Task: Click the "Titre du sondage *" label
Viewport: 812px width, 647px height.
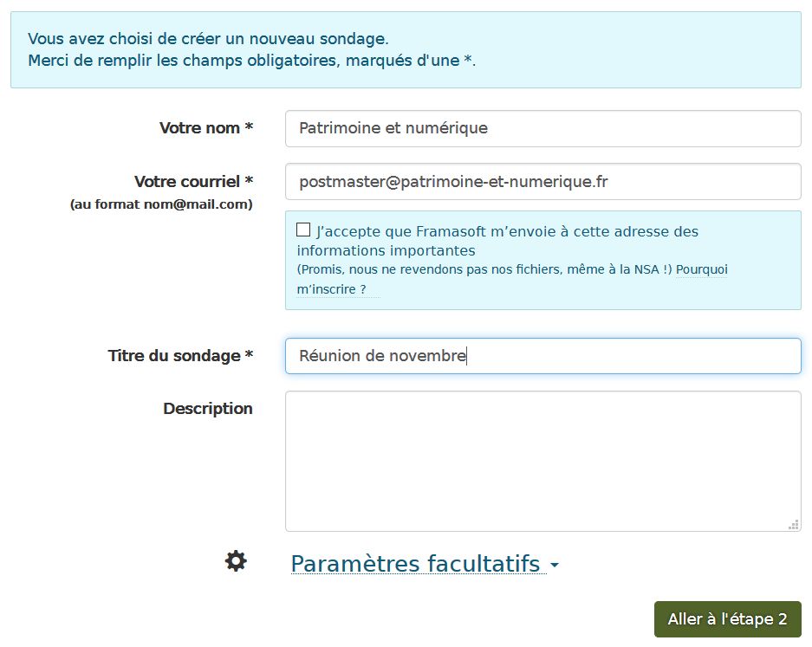Action: [180, 356]
